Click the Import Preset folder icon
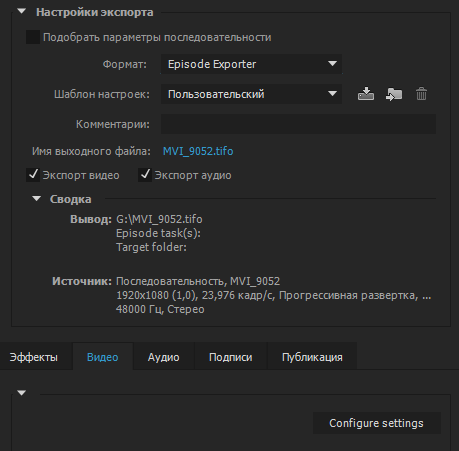 [394, 94]
